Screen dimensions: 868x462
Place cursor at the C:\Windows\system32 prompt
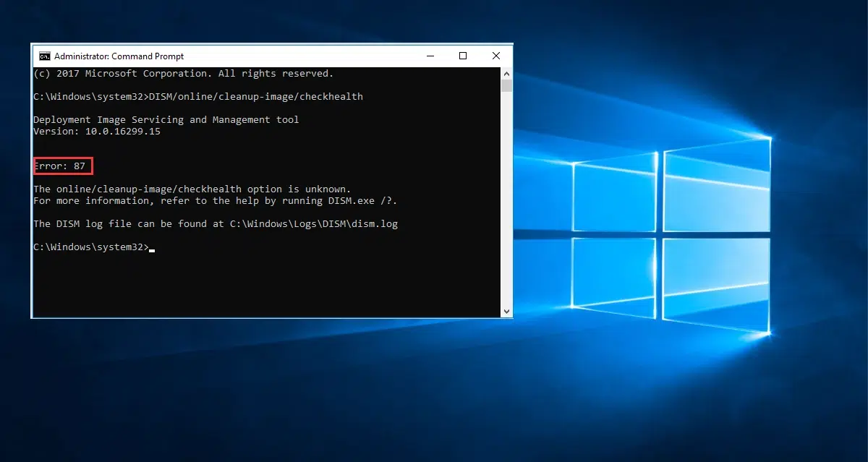click(92, 247)
